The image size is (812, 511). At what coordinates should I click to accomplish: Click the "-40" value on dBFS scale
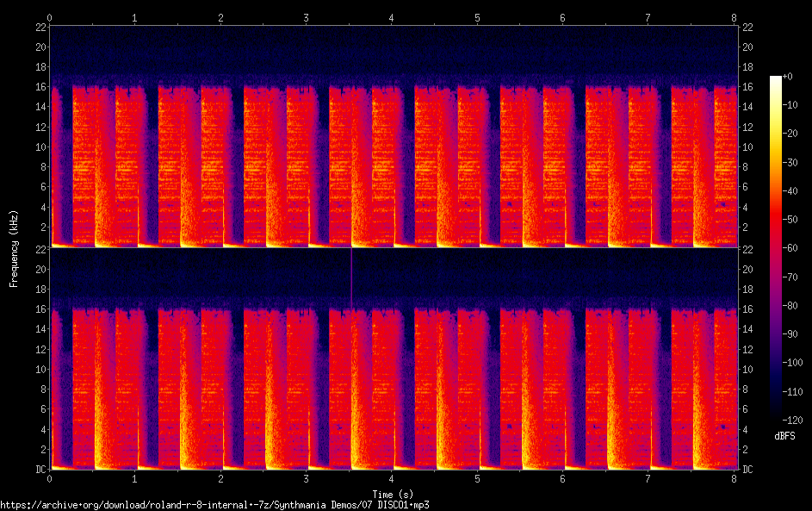790,190
